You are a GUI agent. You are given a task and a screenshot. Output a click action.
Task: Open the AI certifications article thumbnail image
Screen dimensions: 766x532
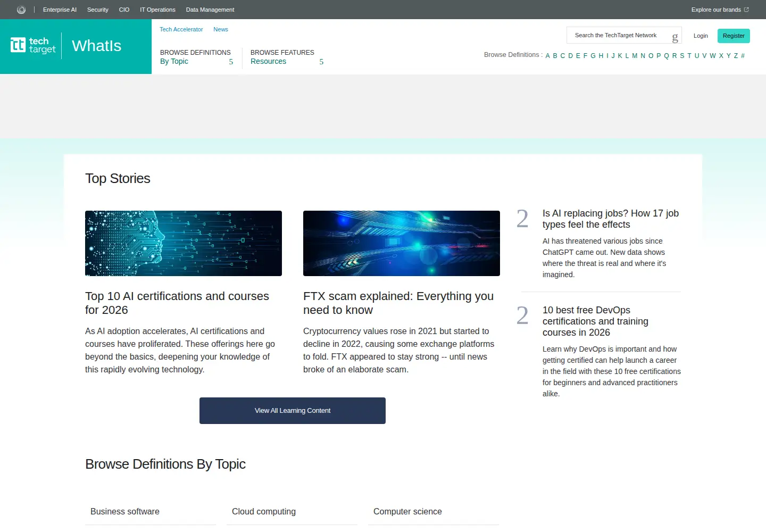click(x=184, y=243)
